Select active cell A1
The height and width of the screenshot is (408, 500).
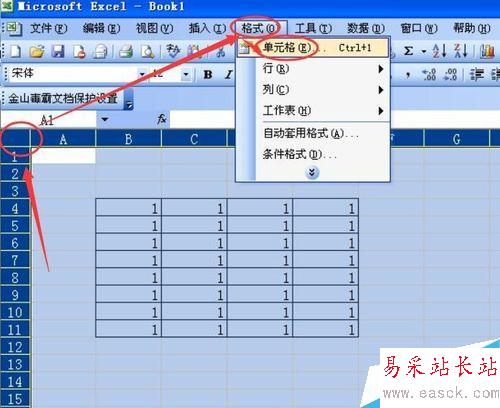pos(63,156)
